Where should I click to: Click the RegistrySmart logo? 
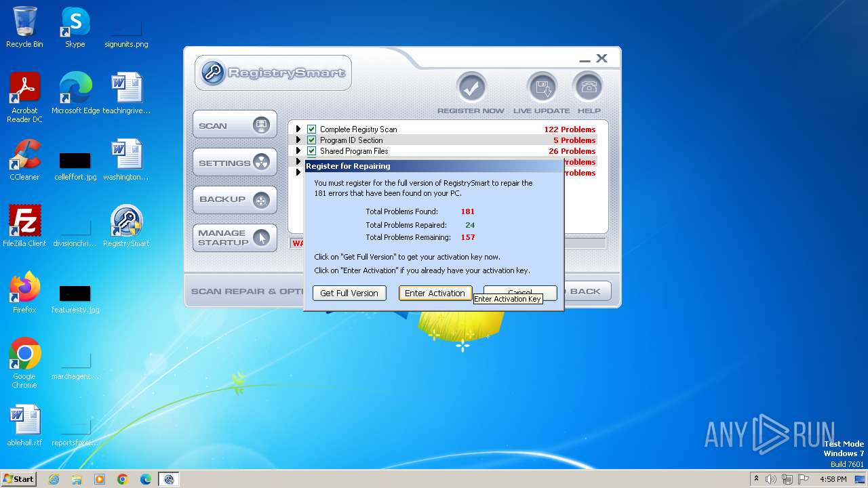273,73
